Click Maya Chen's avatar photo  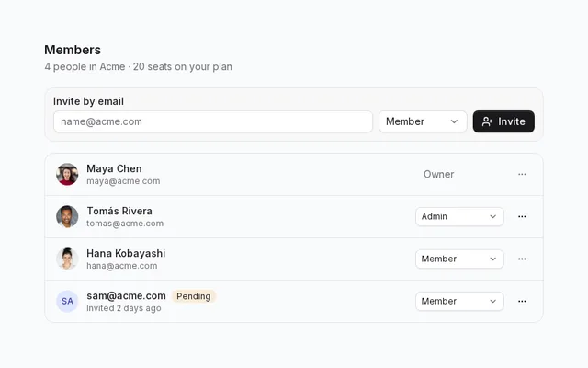pyautogui.click(x=67, y=174)
